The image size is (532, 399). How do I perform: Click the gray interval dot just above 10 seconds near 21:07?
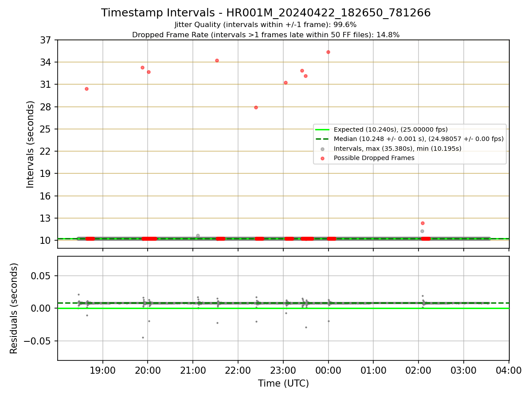pyautogui.click(x=198, y=235)
